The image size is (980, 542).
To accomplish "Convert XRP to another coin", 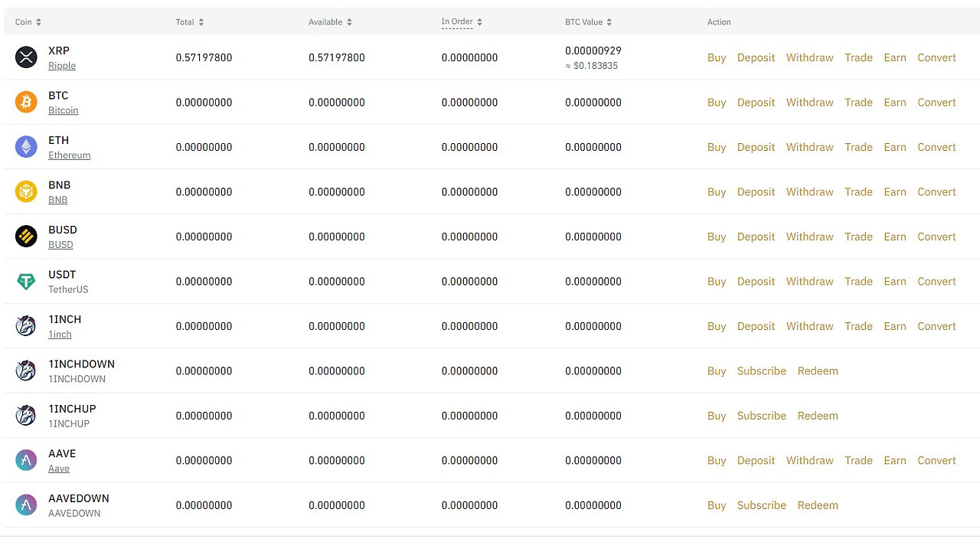I will coord(937,57).
